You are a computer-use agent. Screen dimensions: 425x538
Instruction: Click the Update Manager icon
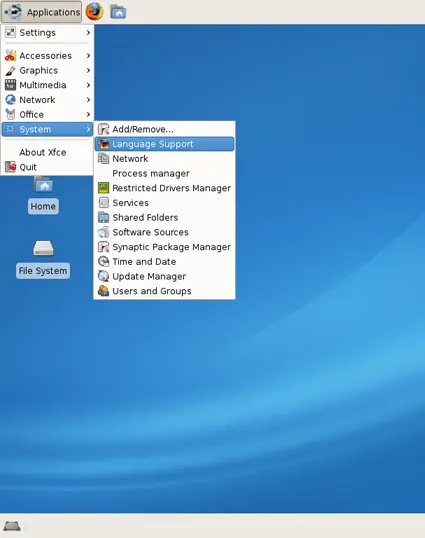coord(103,276)
